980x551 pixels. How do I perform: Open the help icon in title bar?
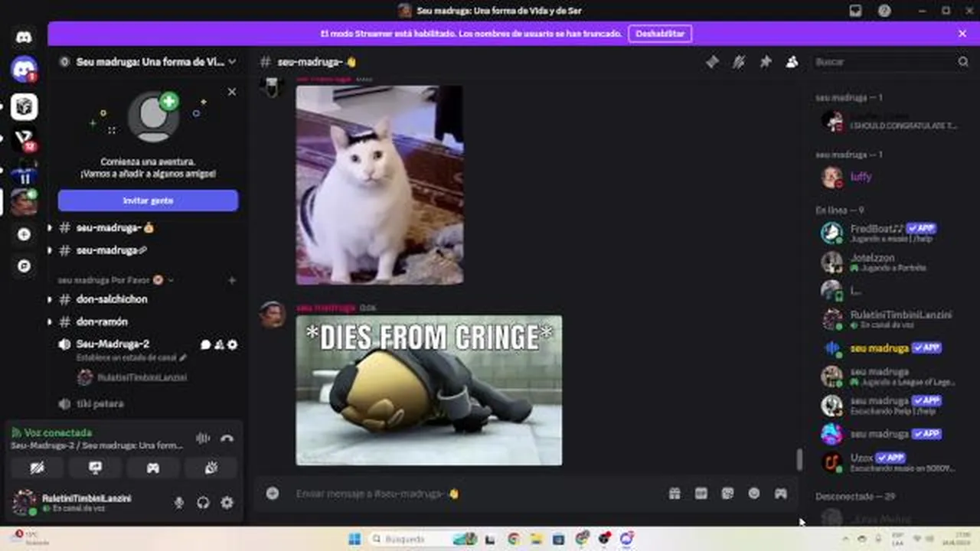click(884, 11)
